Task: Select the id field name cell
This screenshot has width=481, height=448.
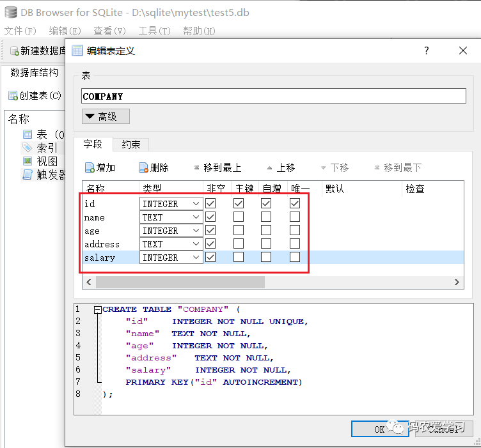Action: [111, 203]
